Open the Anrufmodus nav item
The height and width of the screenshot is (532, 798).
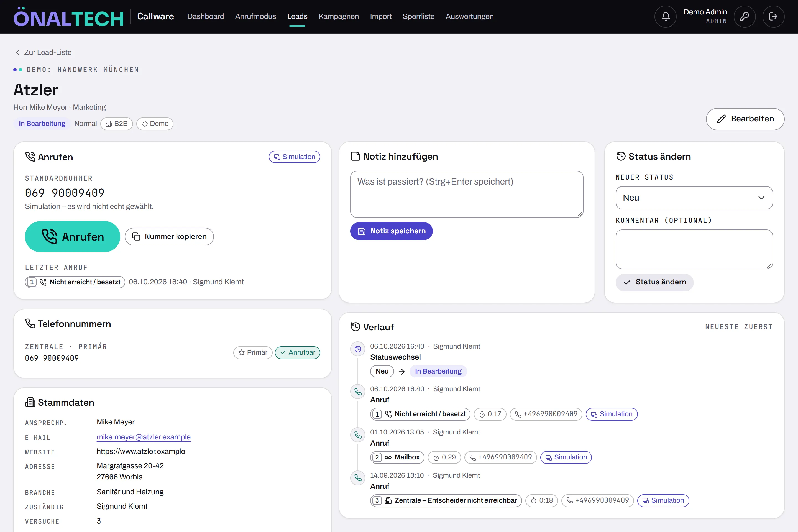tap(255, 16)
